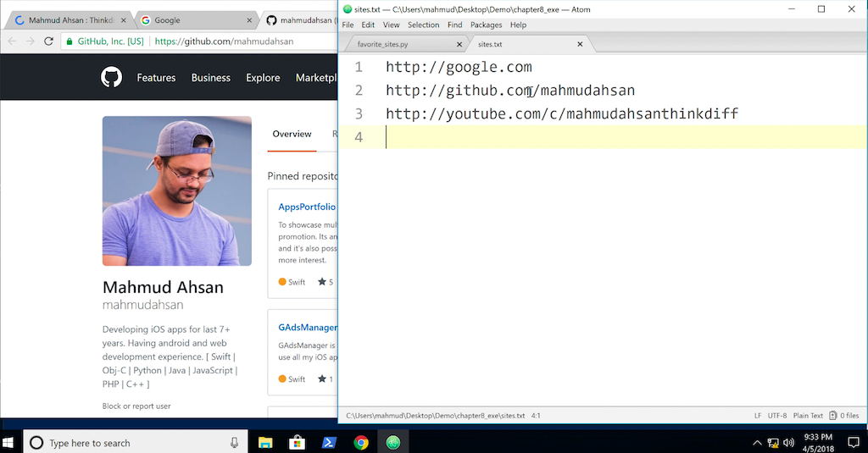Click the sites.txt file path in status bar
The image size is (868, 453).
coord(435,416)
